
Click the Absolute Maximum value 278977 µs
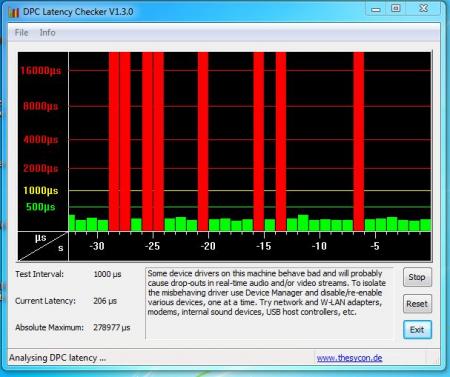coord(112,327)
